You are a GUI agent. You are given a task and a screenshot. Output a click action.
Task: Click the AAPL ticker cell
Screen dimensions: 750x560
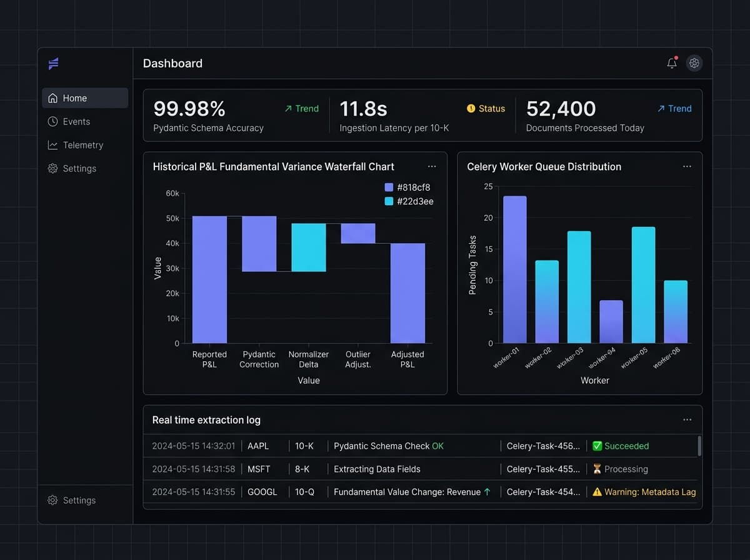[x=258, y=446]
